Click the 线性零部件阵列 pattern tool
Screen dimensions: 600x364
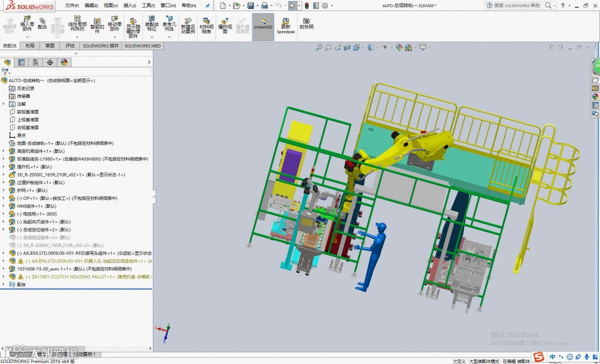coord(77,23)
